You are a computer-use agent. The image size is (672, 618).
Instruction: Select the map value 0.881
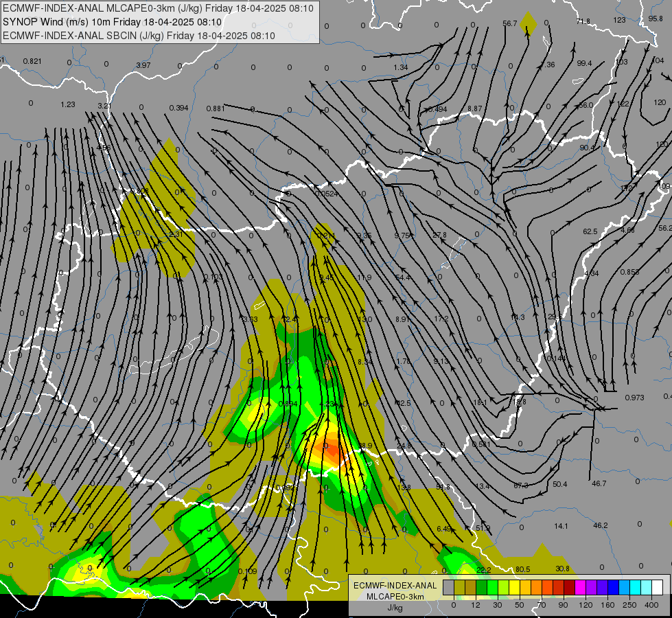point(216,108)
